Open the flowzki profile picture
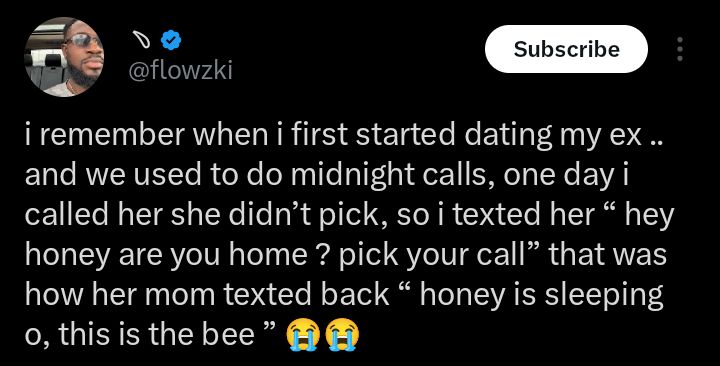Screen dimensions: 720x366 [64, 56]
